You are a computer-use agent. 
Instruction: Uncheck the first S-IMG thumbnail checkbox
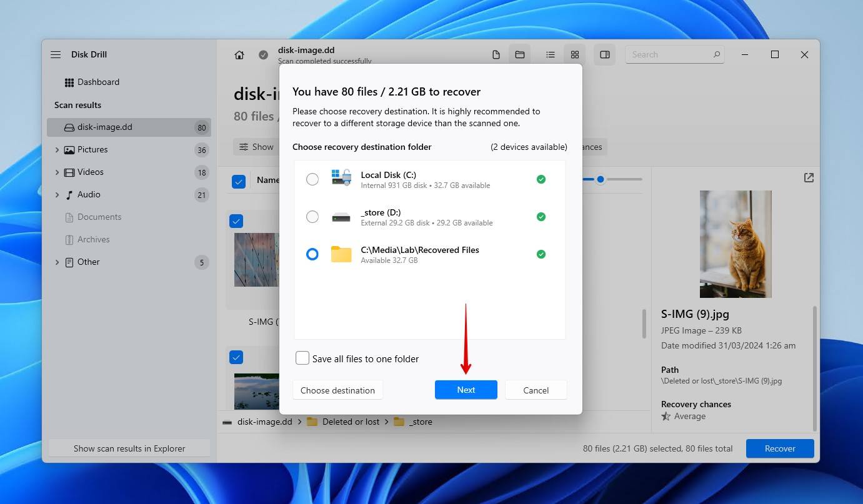tap(236, 221)
